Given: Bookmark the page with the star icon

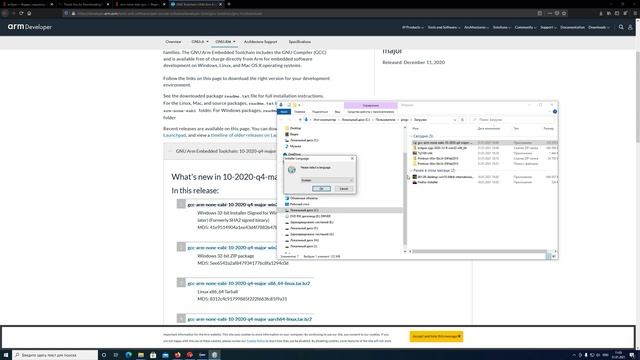Looking at the screenshot, I should 564,13.
